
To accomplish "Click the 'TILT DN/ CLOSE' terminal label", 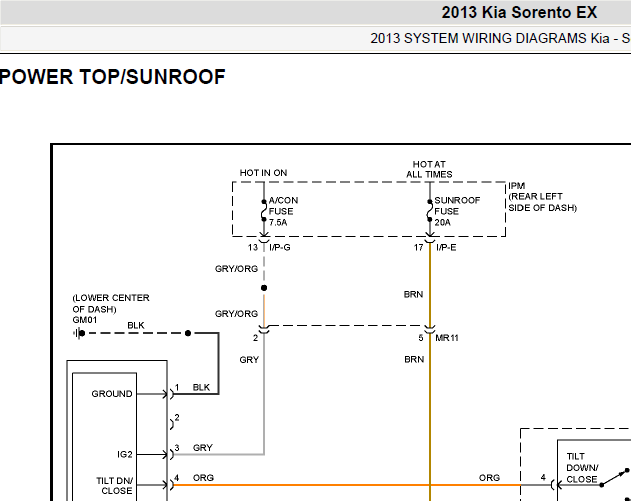I will [x=114, y=486].
